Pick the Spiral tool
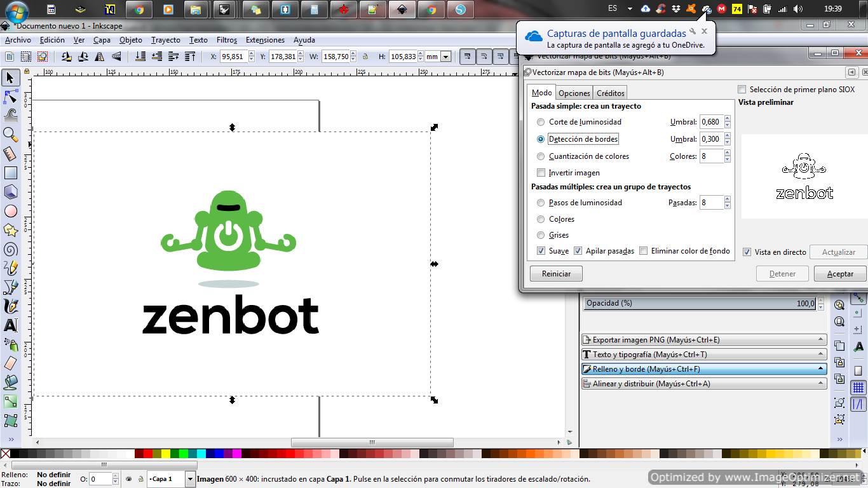The image size is (868, 488). tap(10, 249)
